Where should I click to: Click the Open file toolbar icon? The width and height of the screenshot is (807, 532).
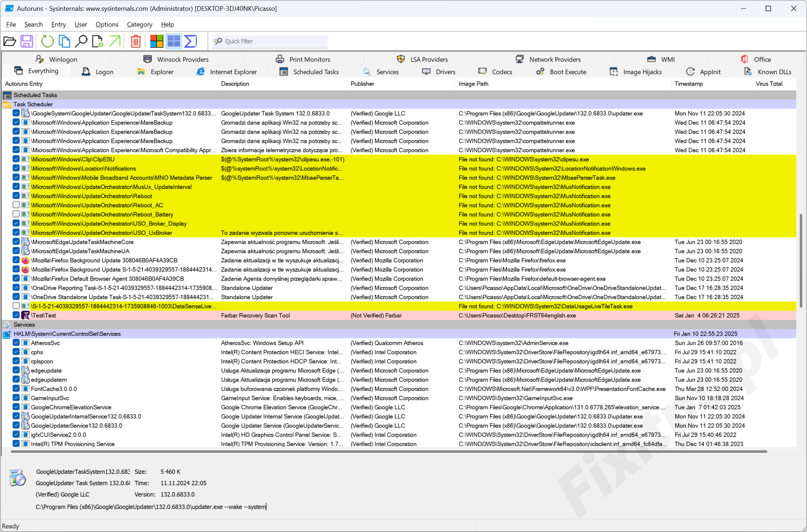coord(10,41)
